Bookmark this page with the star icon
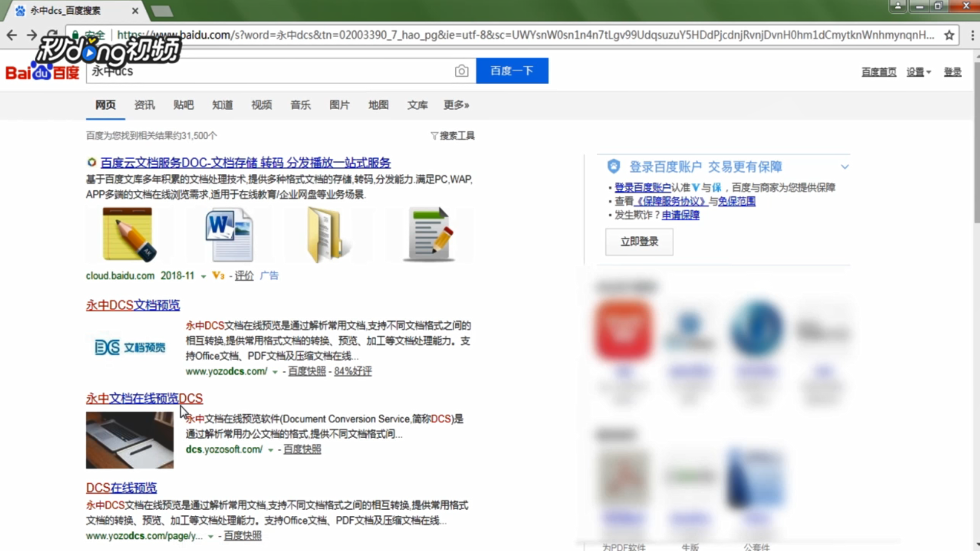980x551 pixels. [x=949, y=35]
